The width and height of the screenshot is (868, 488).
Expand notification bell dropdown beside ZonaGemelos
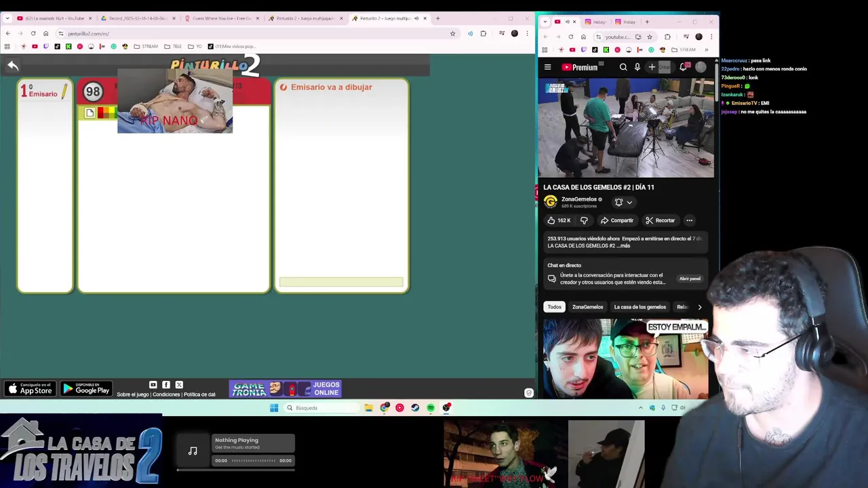(x=624, y=202)
